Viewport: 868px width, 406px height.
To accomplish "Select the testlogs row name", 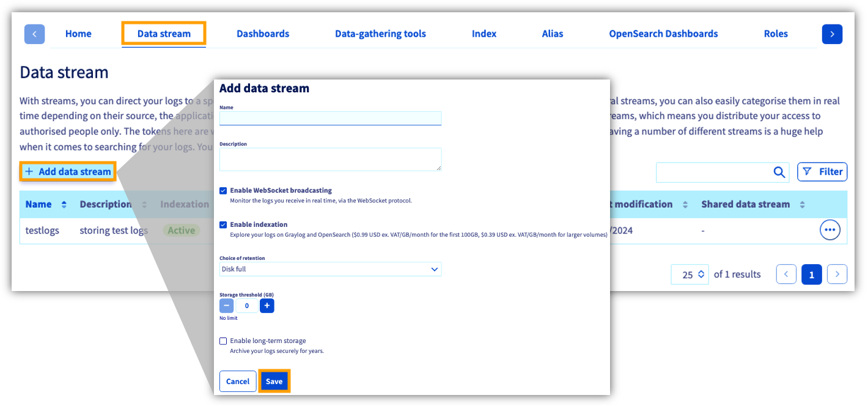I will [42, 231].
